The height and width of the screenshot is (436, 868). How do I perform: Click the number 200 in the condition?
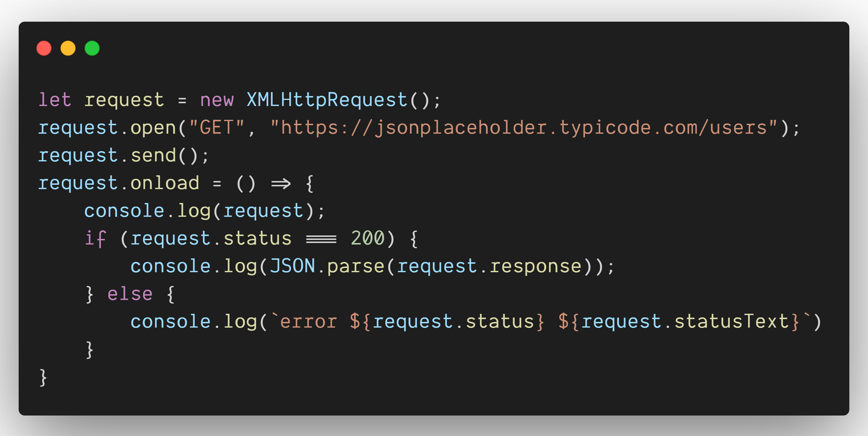tap(367, 238)
